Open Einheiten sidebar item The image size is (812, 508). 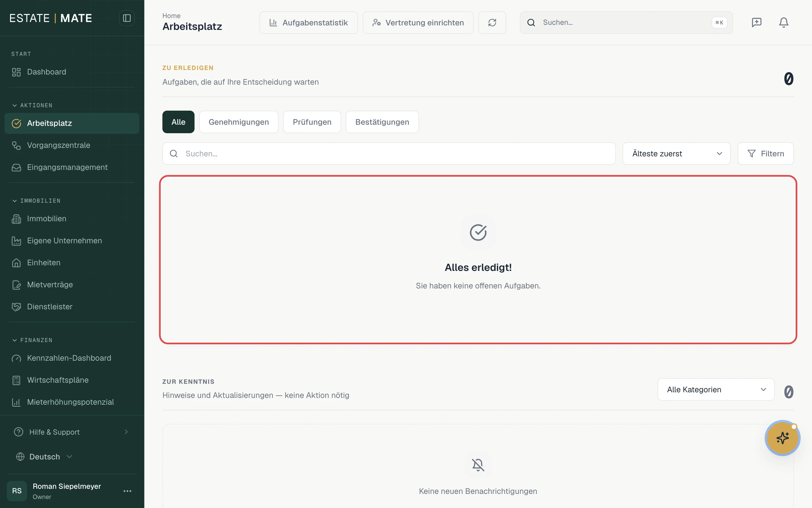coord(72,263)
